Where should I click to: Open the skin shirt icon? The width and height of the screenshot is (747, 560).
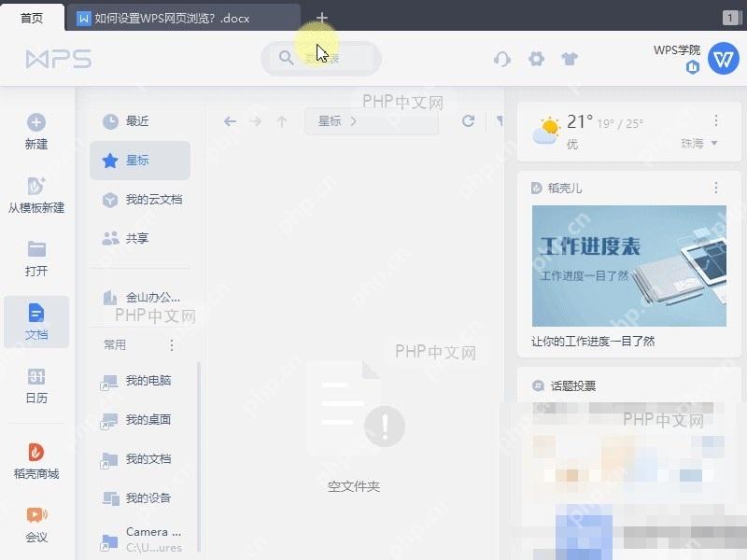[x=570, y=59]
